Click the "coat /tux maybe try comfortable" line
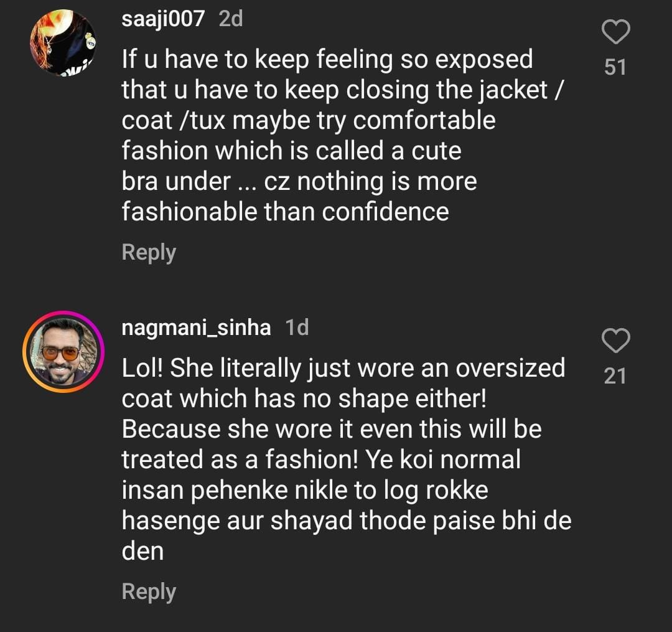672x632 pixels. 309,120
